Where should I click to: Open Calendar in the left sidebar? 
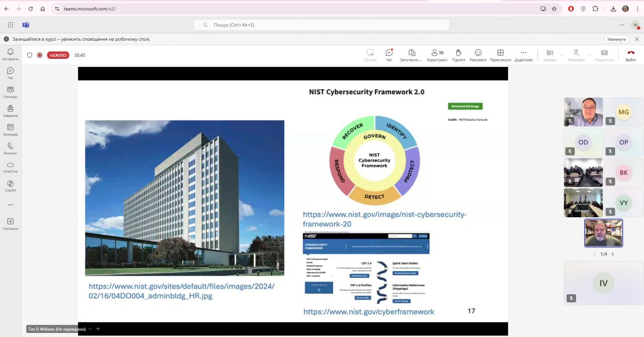[x=10, y=129]
